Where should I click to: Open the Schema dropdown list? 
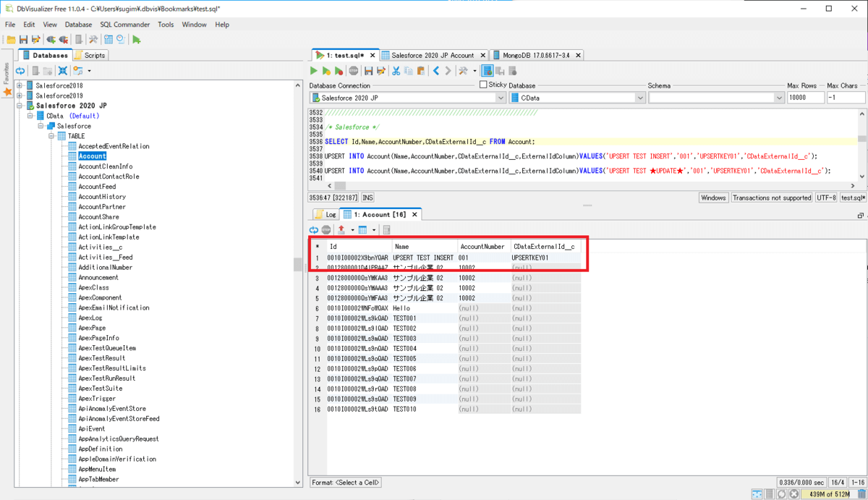pyautogui.click(x=778, y=98)
